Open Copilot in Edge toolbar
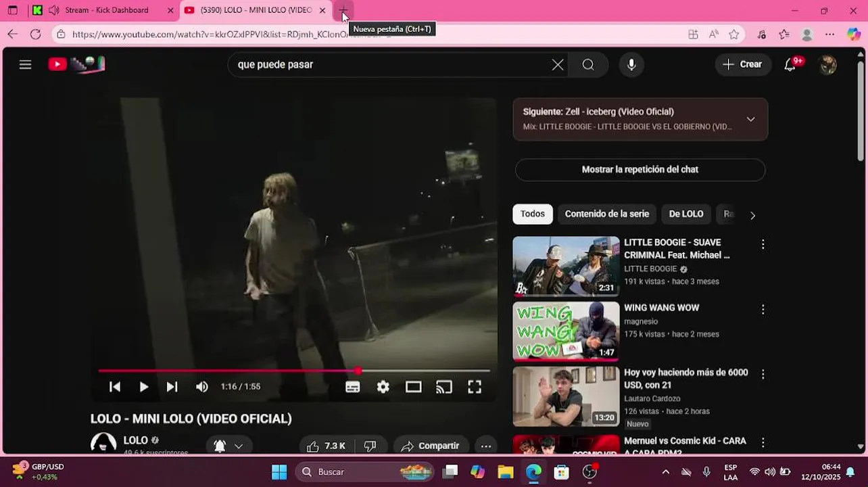 point(853,34)
